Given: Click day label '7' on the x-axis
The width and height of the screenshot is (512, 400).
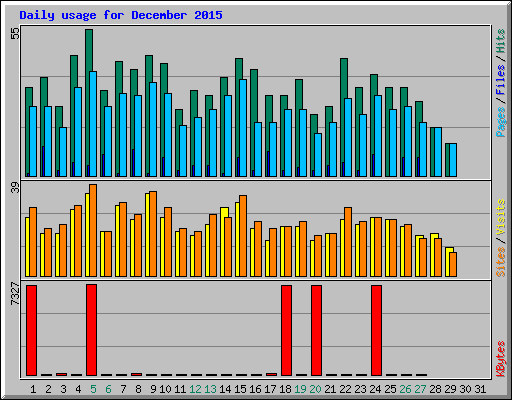Looking at the screenshot, I should tap(123, 389).
